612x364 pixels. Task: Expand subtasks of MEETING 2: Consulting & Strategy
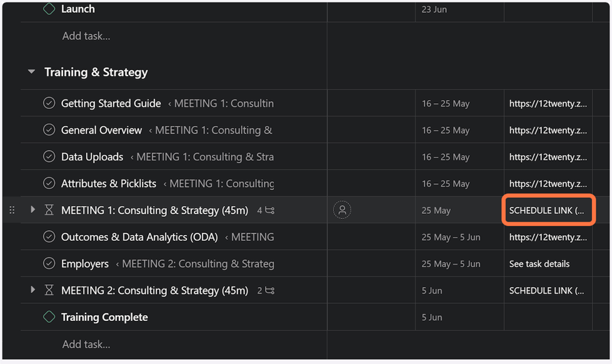coord(33,290)
